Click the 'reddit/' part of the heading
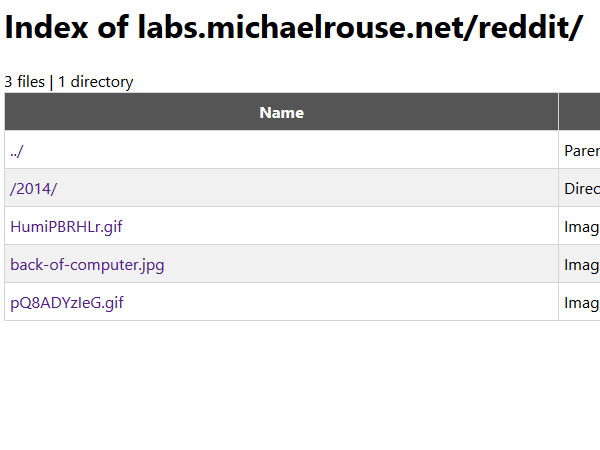This screenshot has width=600, height=450. tap(530, 28)
